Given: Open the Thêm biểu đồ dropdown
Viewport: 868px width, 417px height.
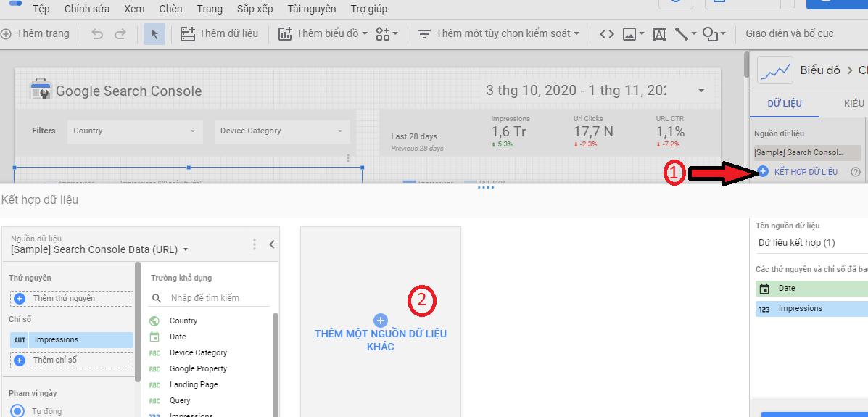Looking at the screenshot, I should (323, 34).
